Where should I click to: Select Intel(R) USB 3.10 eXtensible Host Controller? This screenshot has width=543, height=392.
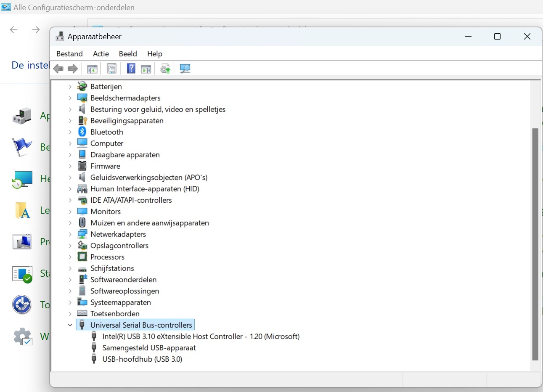(x=201, y=336)
